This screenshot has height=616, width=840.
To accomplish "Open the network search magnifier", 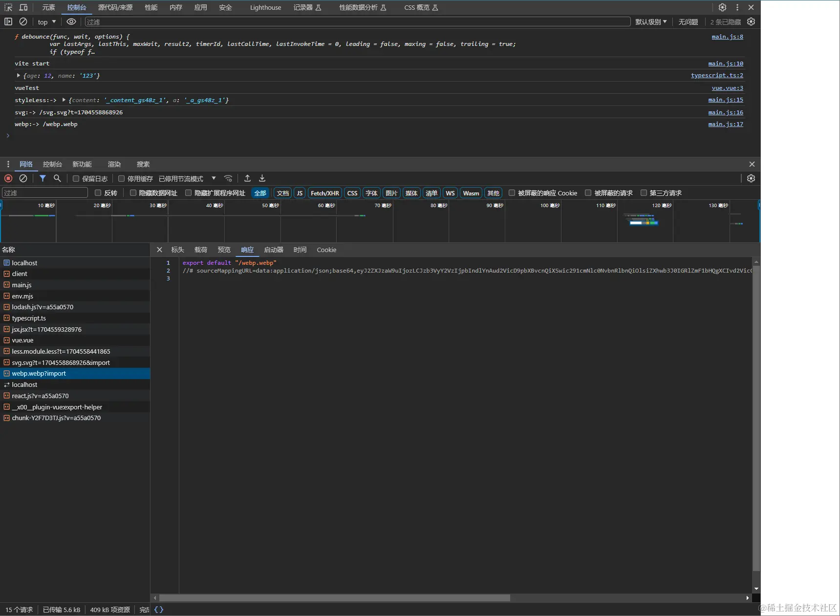I will (57, 178).
